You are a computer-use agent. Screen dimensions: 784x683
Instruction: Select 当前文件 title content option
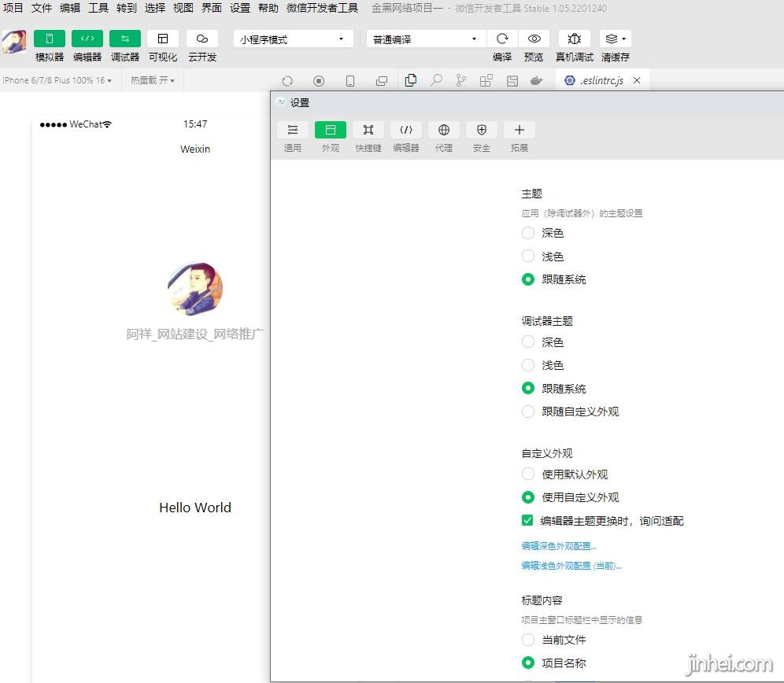pyautogui.click(x=528, y=640)
